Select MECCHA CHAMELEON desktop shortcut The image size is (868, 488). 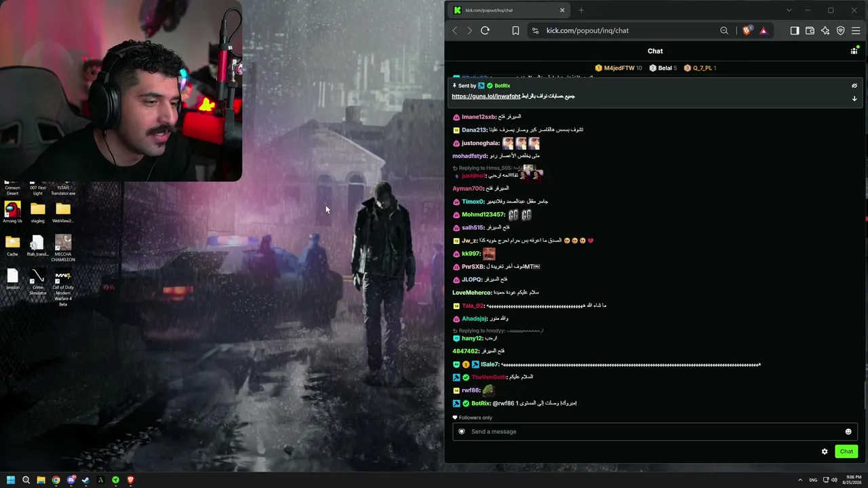pyautogui.click(x=63, y=248)
